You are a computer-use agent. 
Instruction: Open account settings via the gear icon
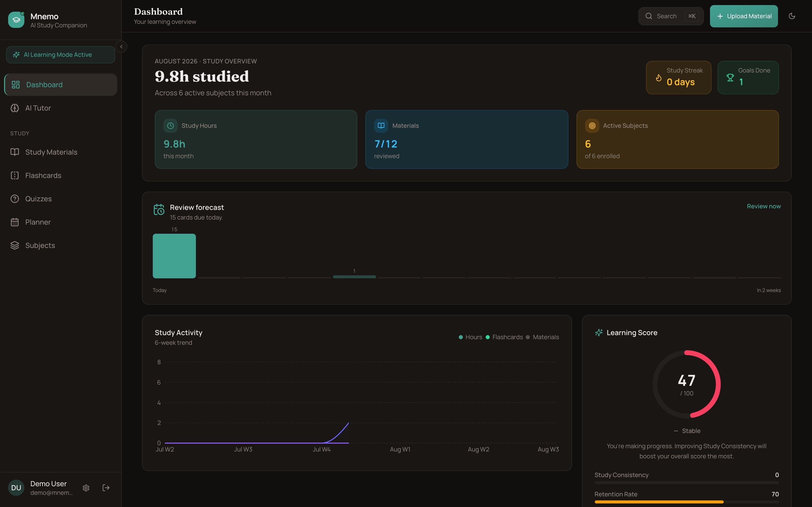(86, 488)
